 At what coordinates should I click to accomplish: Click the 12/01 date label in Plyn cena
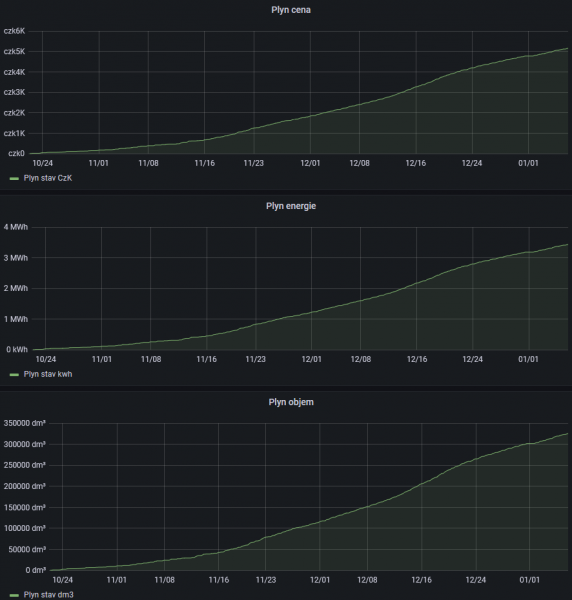coord(310,163)
